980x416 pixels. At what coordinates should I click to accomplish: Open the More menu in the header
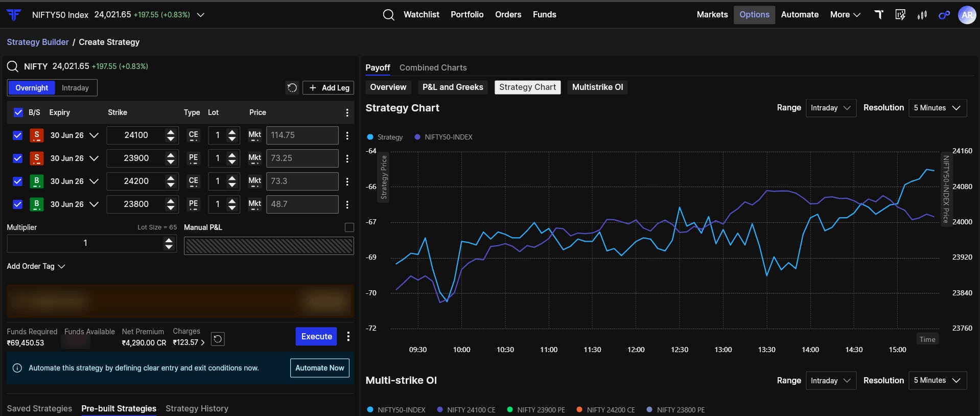click(845, 15)
